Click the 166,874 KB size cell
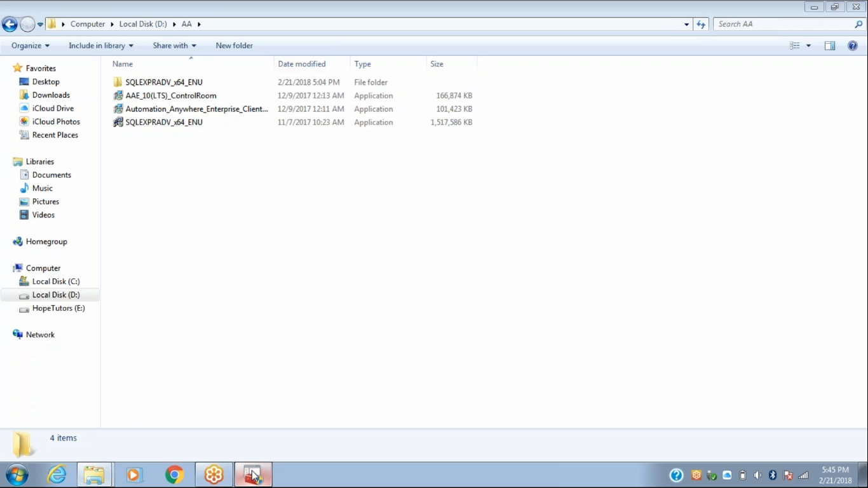Image resolution: width=868 pixels, height=488 pixels. coord(454,96)
